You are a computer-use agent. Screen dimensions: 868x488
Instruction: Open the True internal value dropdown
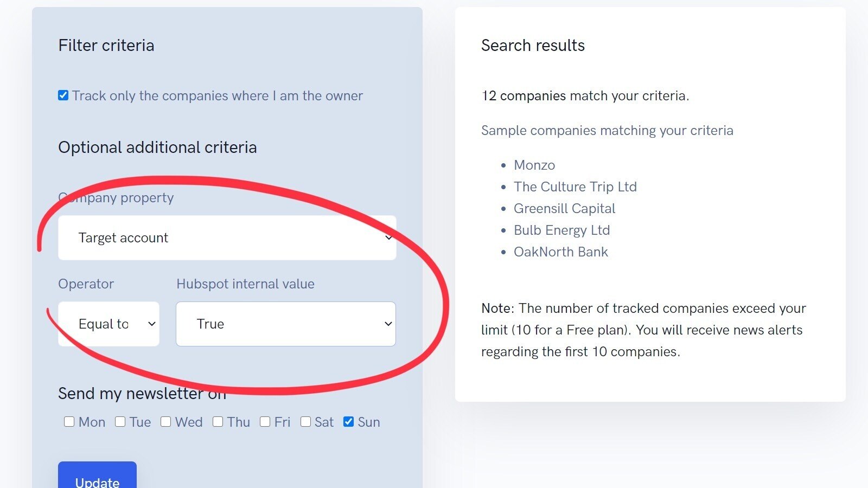point(286,324)
